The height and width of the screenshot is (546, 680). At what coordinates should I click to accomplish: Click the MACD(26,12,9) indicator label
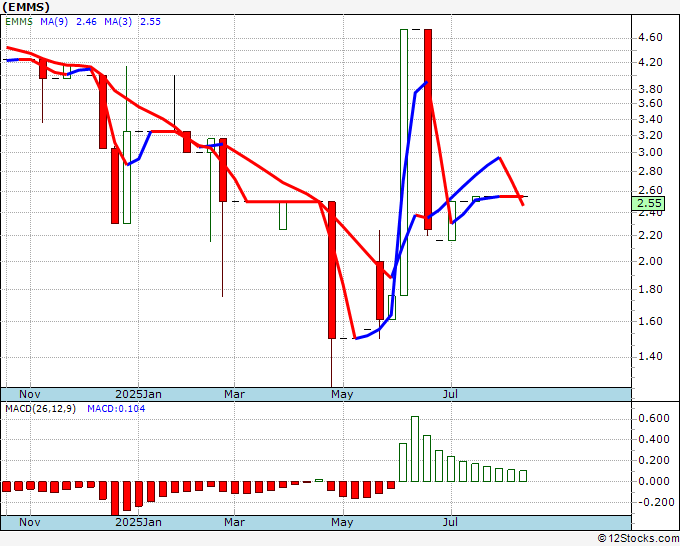[x=40, y=409]
